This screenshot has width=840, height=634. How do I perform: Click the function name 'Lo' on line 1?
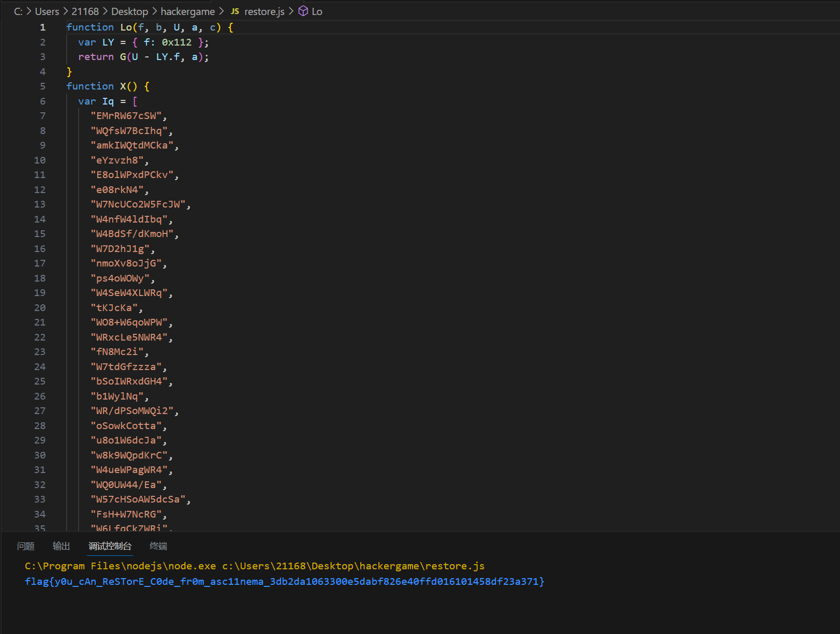pos(126,27)
